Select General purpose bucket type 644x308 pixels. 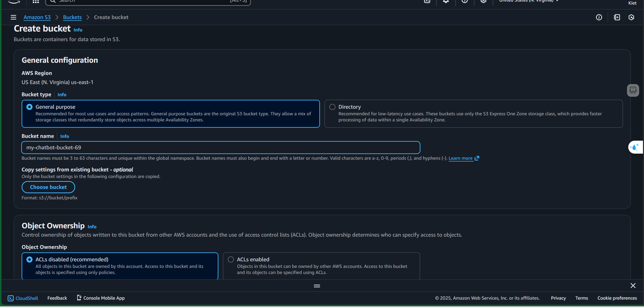pyautogui.click(x=30, y=107)
